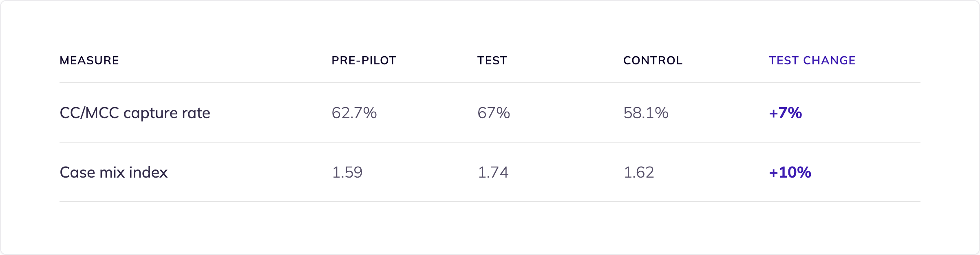Screen dimensions: 980x255
Task: Click the 67% test value
Action: (494, 113)
